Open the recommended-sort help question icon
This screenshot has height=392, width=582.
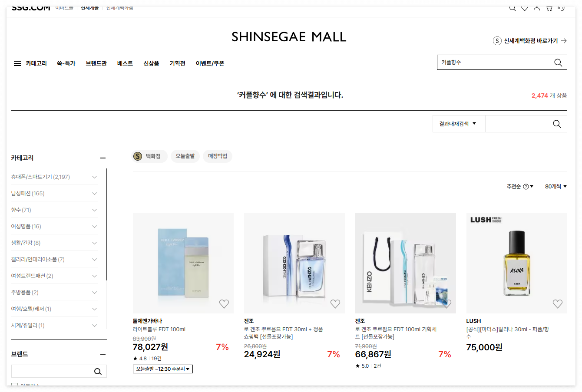pyautogui.click(x=526, y=187)
